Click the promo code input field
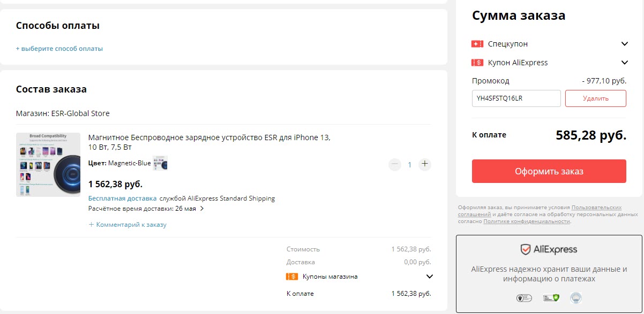Image resolution: width=644 pixels, height=314 pixels. (x=516, y=98)
